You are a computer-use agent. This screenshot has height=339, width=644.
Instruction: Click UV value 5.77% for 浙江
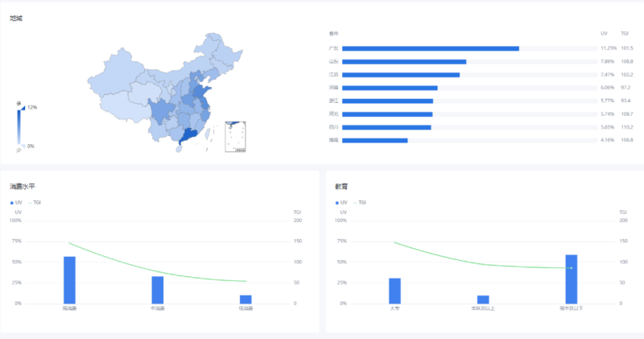coord(608,101)
